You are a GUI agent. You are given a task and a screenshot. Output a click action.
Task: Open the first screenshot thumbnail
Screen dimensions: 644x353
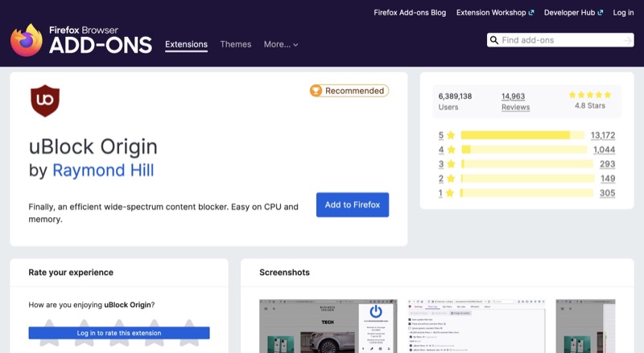click(x=326, y=326)
